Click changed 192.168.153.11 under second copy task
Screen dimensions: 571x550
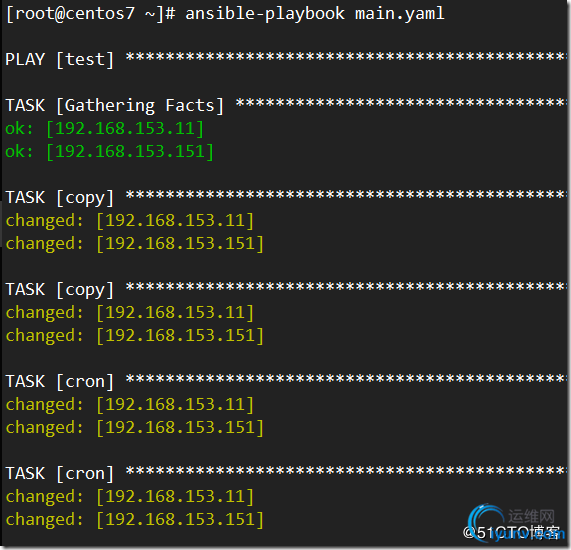[130, 313]
